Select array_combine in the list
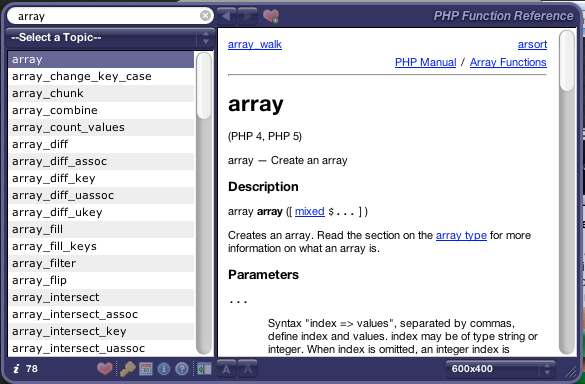Screen dimensions: 585x384 point(101,110)
